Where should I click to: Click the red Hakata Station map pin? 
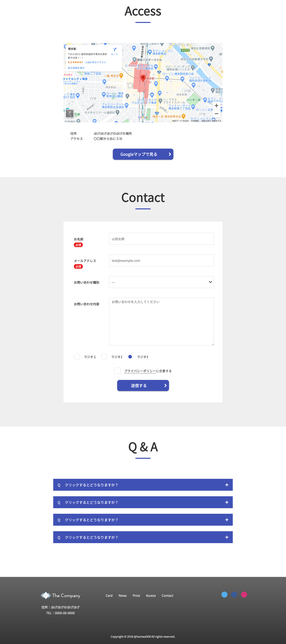143,78
